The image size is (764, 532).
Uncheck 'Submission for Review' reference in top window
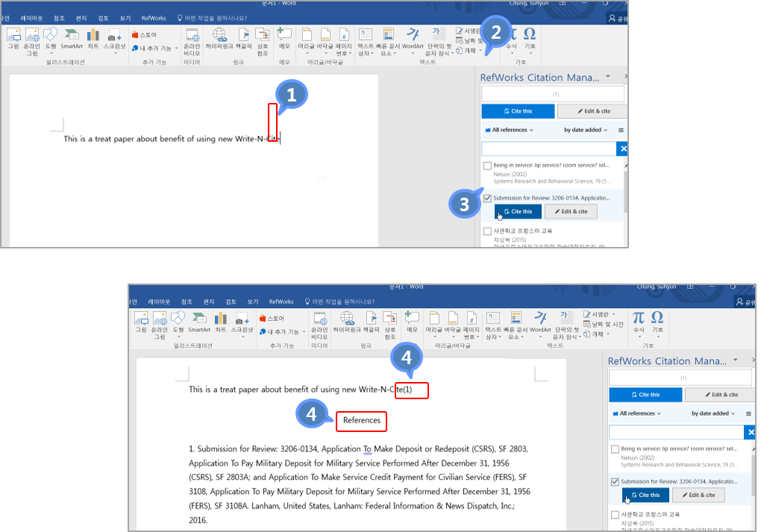tap(487, 198)
